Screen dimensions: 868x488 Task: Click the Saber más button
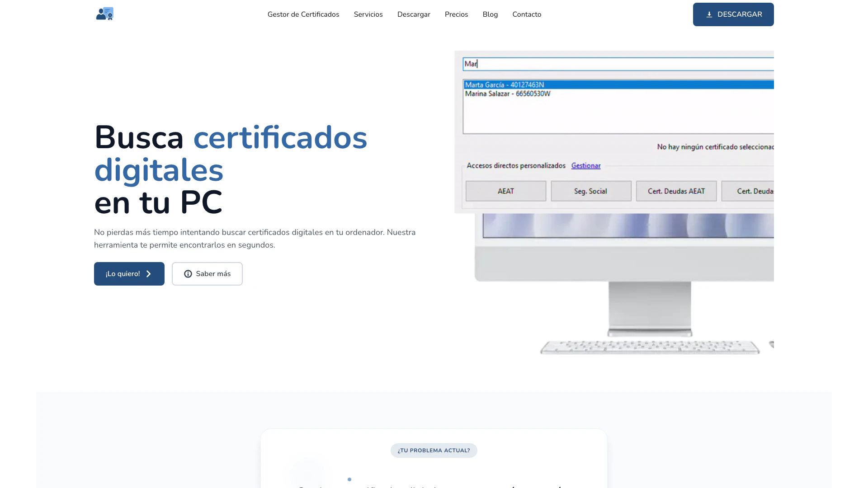tap(207, 274)
